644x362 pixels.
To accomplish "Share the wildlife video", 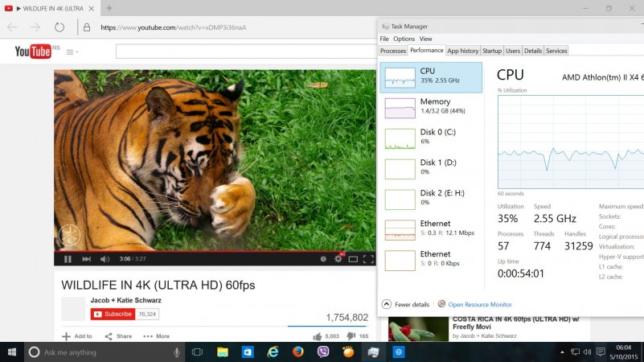I will 118,336.
